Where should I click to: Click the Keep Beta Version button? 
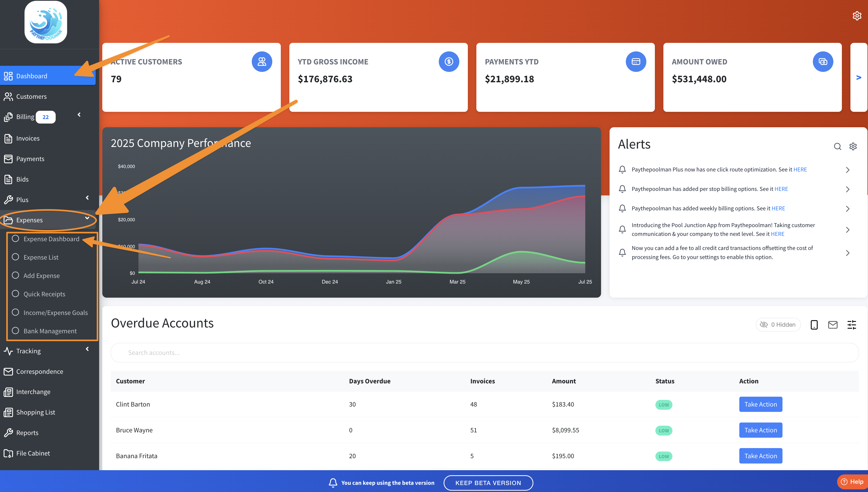click(488, 482)
